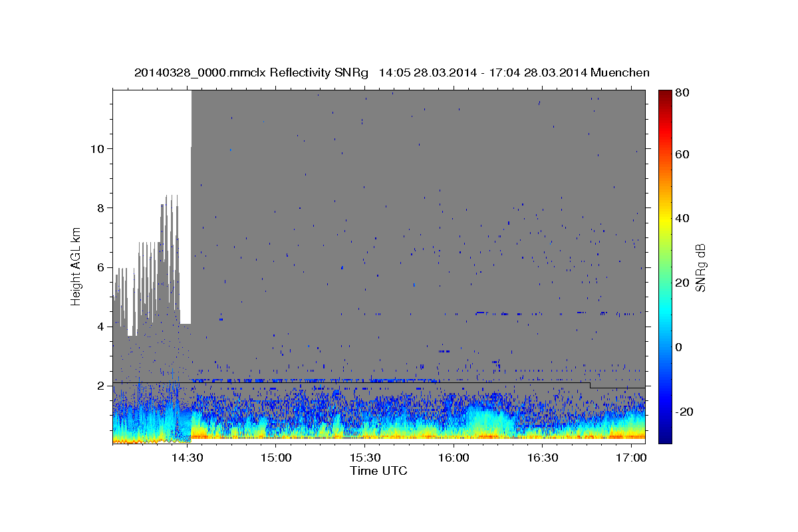The width and height of the screenshot is (798, 532).
Task: Click the 15:00 time tick label
Action: pyautogui.click(x=276, y=458)
